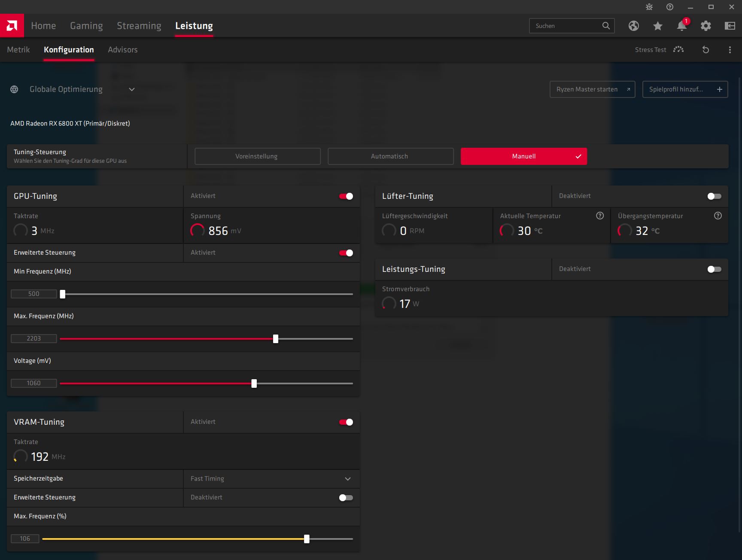Open favorites star icon
The image size is (742, 560).
[658, 26]
